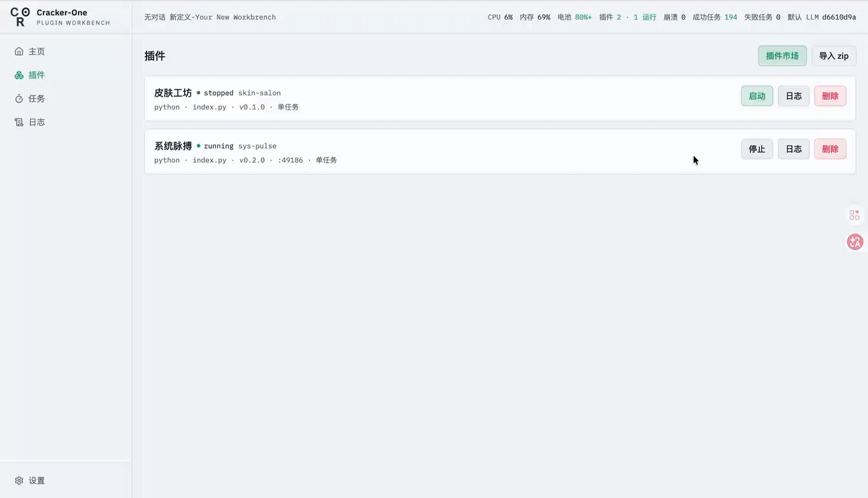This screenshot has width=868, height=498.
Task: Click the stopwatch icon beside 任务
Action: (x=19, y=99)
